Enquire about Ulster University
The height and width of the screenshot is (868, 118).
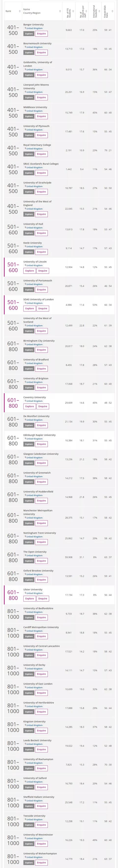pyautogui.click(x=43, y=599)
